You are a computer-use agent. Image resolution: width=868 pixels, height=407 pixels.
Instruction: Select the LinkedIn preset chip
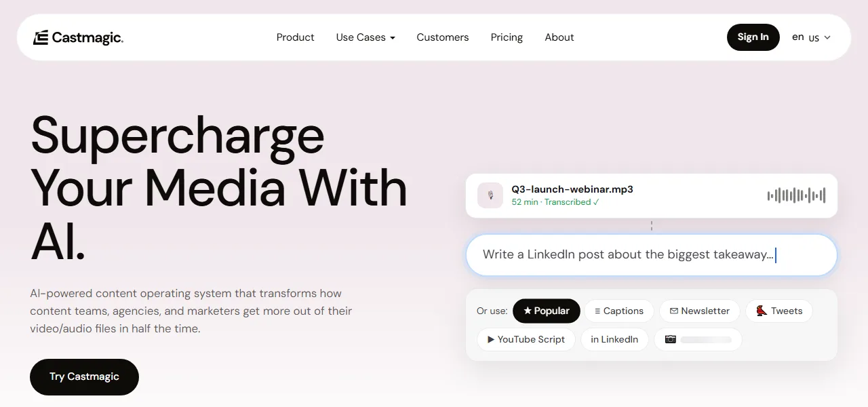pos(614,339)
